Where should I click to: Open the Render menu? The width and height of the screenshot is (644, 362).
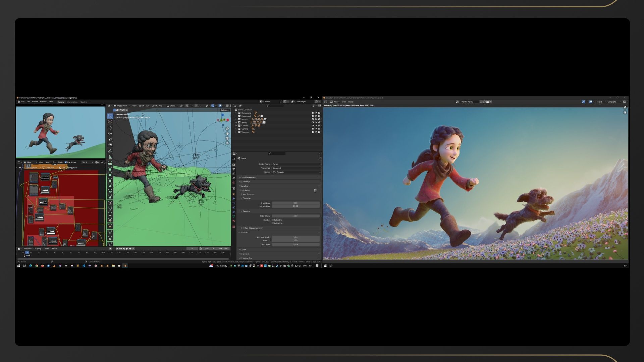coord(35,102)
